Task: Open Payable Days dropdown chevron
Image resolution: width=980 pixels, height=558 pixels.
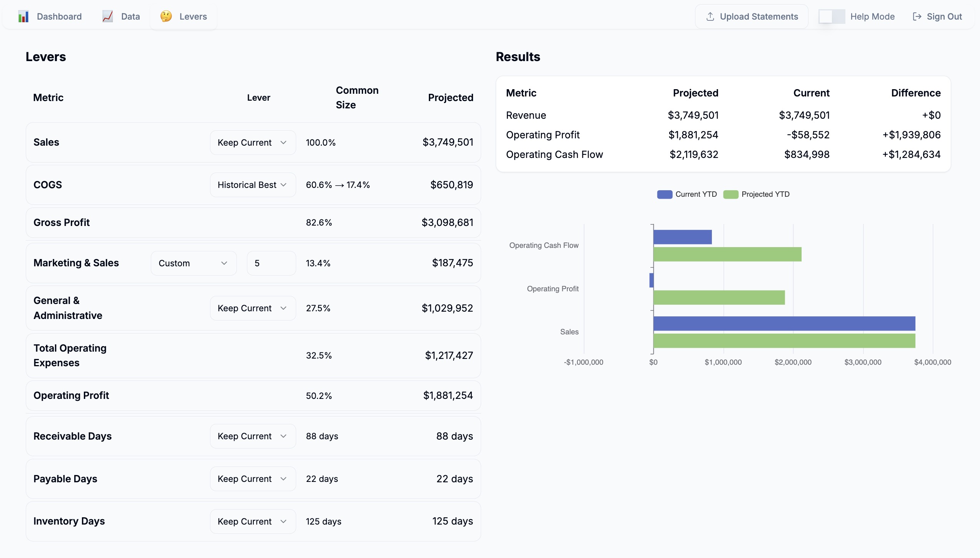Action: (x=283, y=479)
